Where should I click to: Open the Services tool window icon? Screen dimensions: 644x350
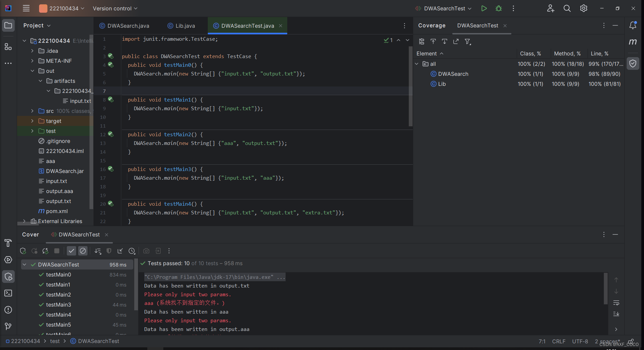coord(8,259)
